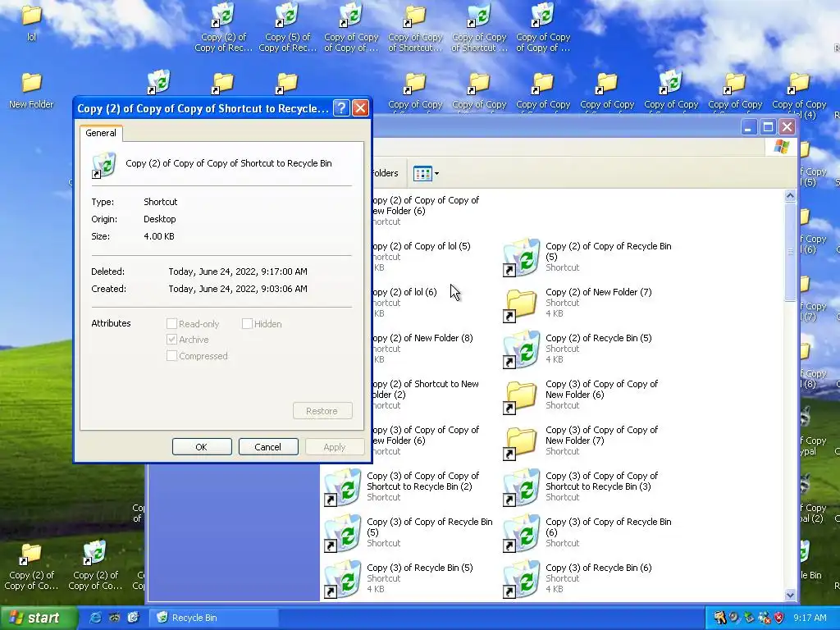
Task: Open Windows Security Alerts red shield tray icon
Action: click(x=779, y=618)
